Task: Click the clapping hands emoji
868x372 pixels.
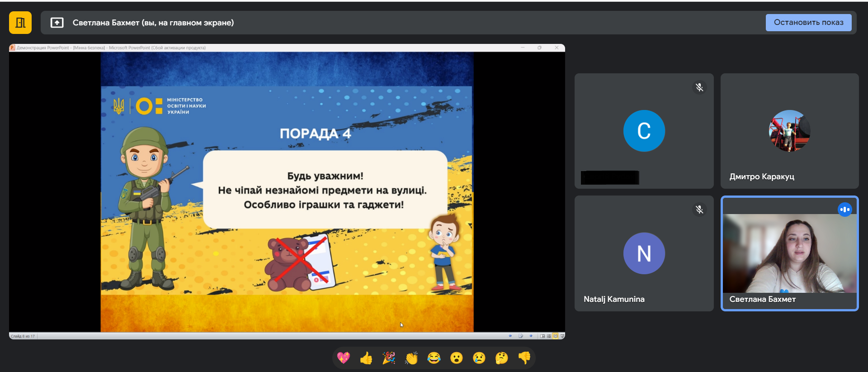Action: pos(411,358)
